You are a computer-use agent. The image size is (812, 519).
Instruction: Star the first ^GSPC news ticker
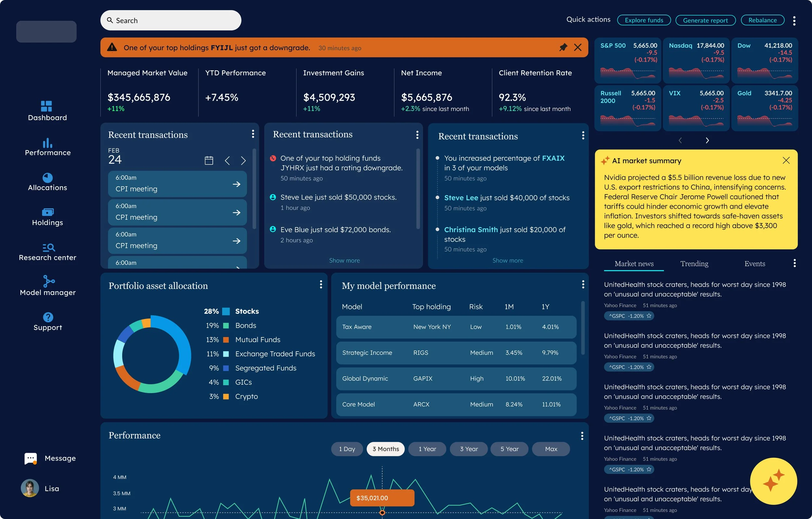(x=649, y=316)
